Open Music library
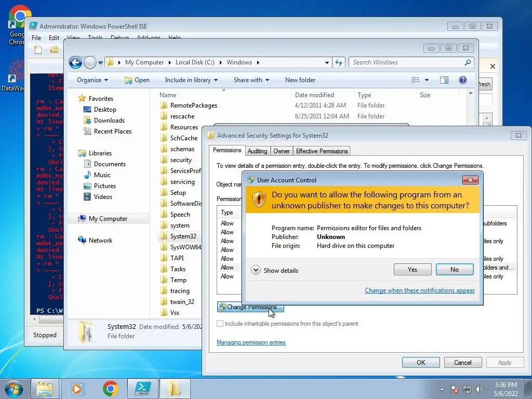Viewport: 532px width, 399px height. (x=102, y=175)
